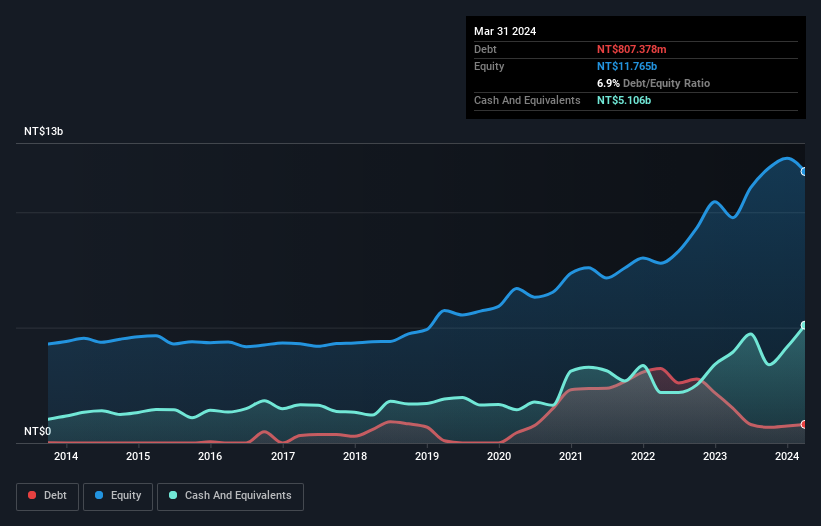Click the NT$11.765b equity value
The height and width of the screenshot is (526, 821).
point(627,66)
